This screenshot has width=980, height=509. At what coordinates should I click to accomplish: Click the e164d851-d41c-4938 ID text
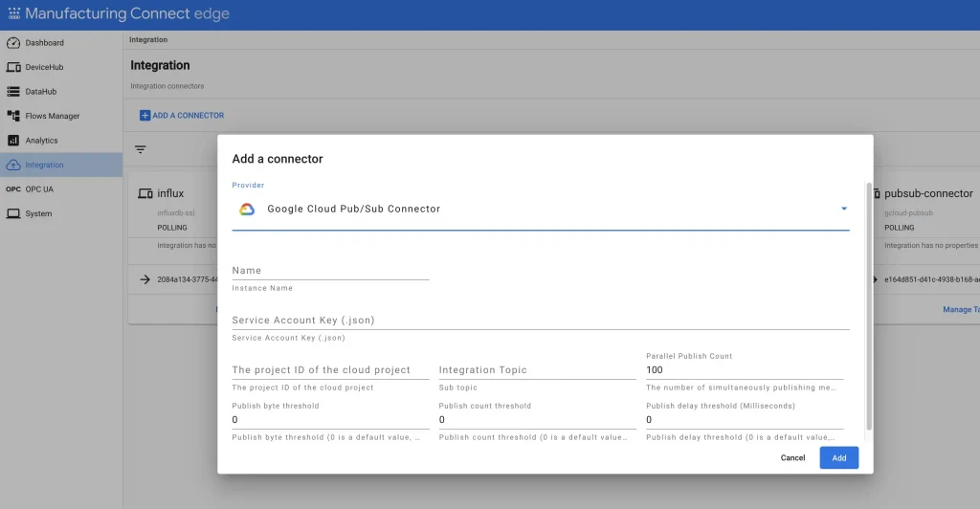pos(932,279)
